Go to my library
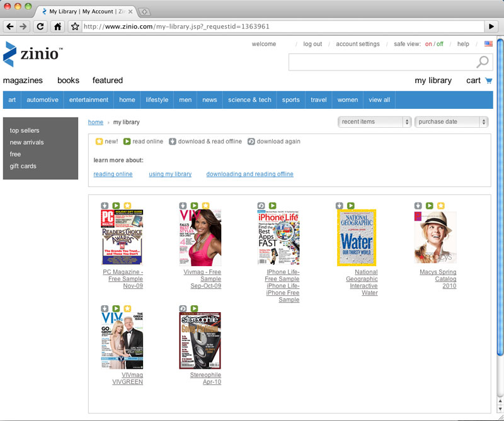 pyautogui.click(x=433, y=81)
